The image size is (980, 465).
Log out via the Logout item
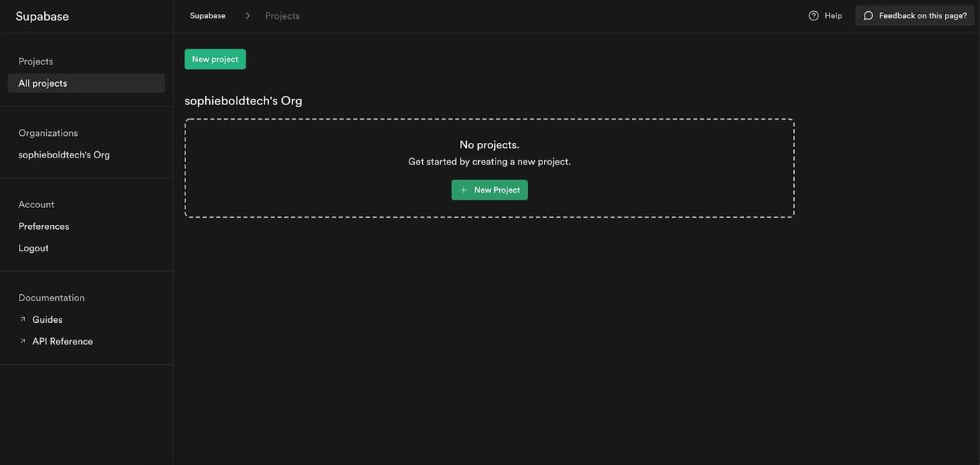[33, 248]
